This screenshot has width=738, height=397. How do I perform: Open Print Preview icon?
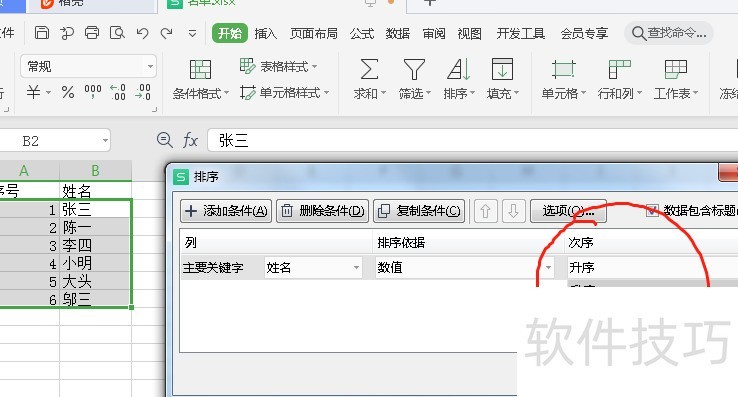(x=117, y=33)
